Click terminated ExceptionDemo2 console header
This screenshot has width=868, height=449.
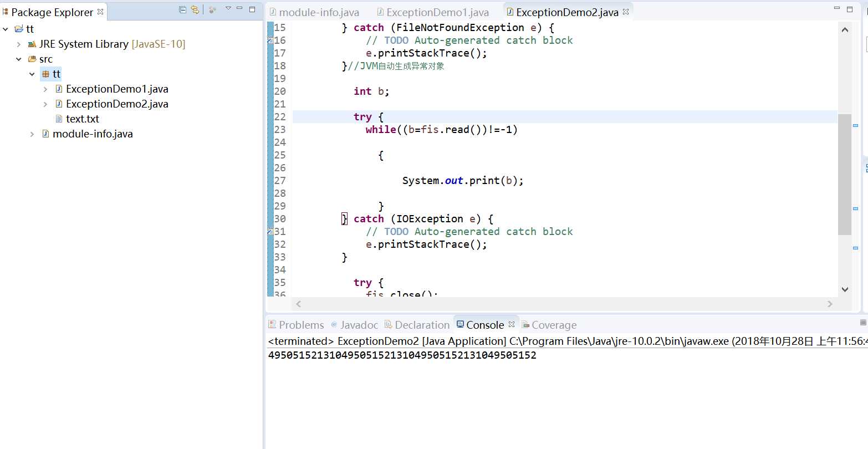pos(568,341)
